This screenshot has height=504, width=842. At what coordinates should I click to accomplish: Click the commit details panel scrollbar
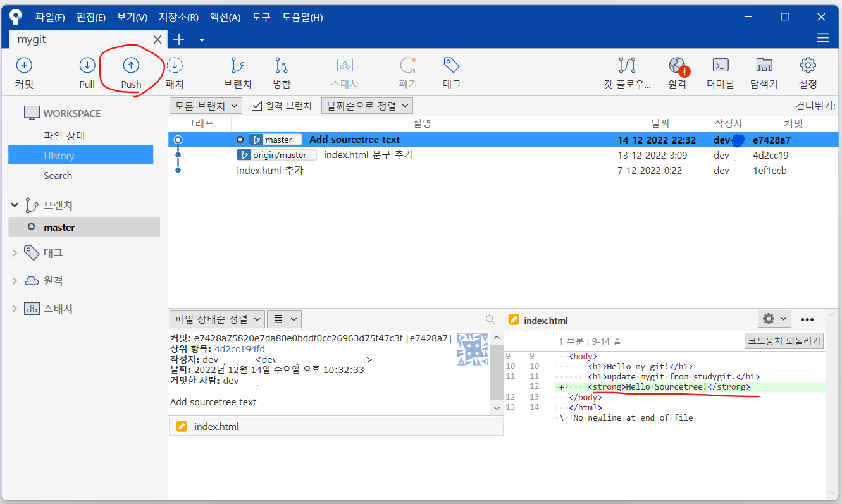(x=497, y=373)
